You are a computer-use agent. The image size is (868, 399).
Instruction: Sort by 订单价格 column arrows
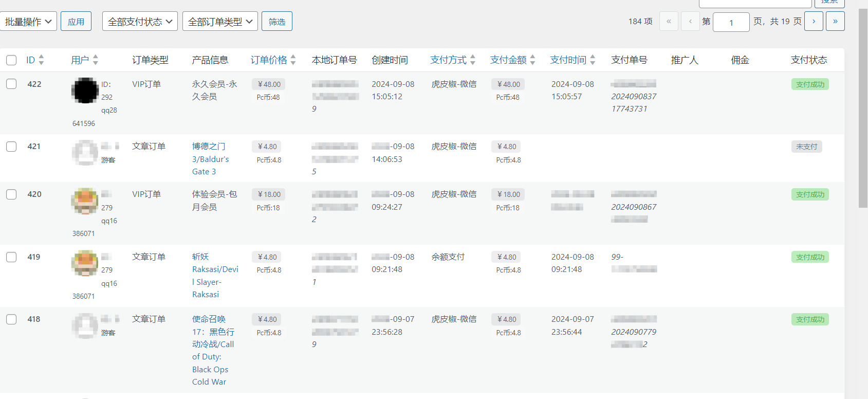tap(293, 60)
